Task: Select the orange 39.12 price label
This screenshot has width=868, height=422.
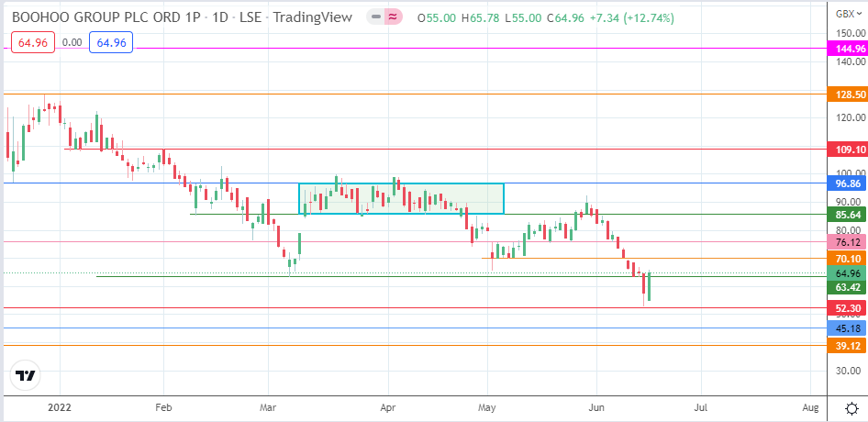Action: coord(847,346)
